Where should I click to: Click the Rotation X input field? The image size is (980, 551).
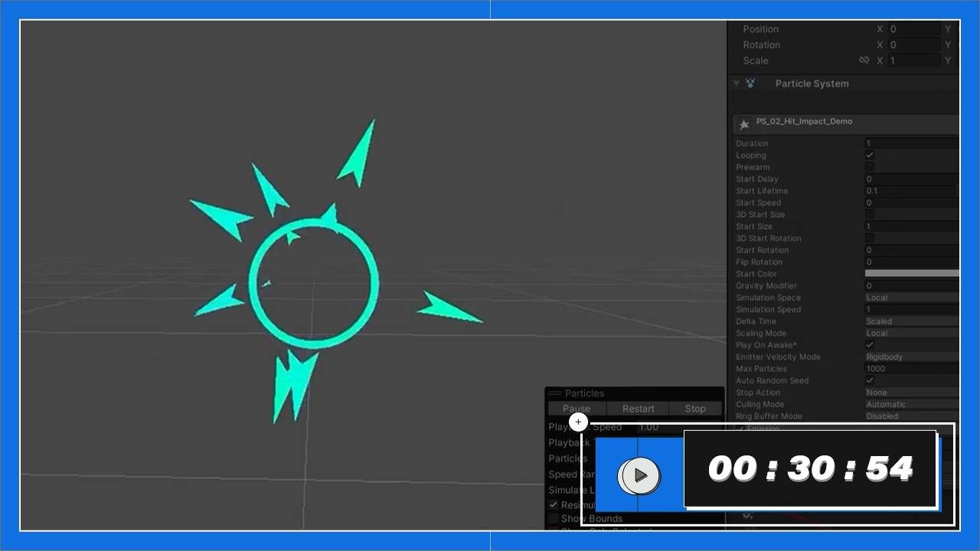tap(914, 45)
